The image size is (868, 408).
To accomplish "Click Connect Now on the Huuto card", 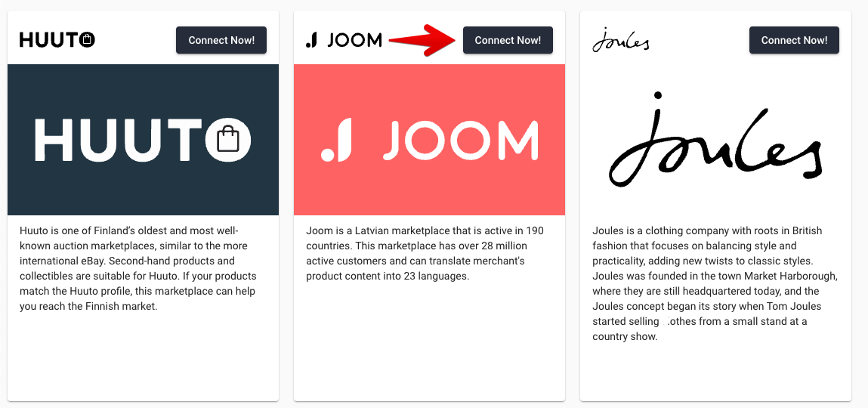I will click(221, 40).
